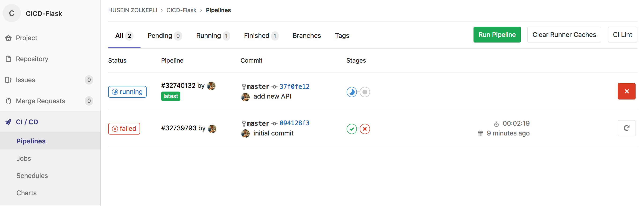Retry the failed pipeline
Screen dimensions: 644x206
point(626,128)
